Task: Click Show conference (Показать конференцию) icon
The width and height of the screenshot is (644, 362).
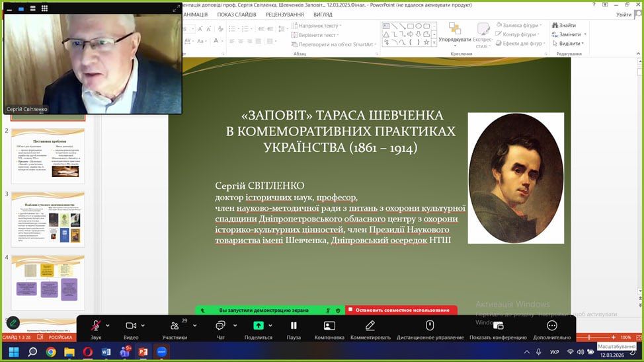Action: pos(498,326)
